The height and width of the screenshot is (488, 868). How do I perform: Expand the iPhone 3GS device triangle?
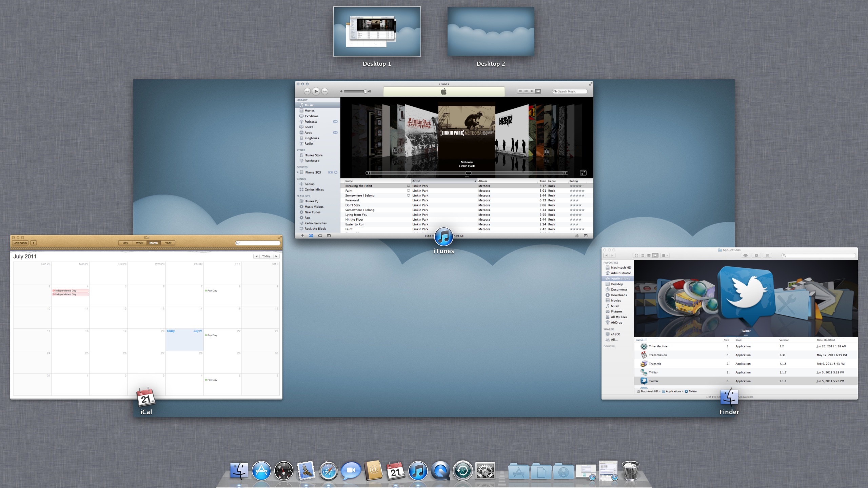pos(298,172)
